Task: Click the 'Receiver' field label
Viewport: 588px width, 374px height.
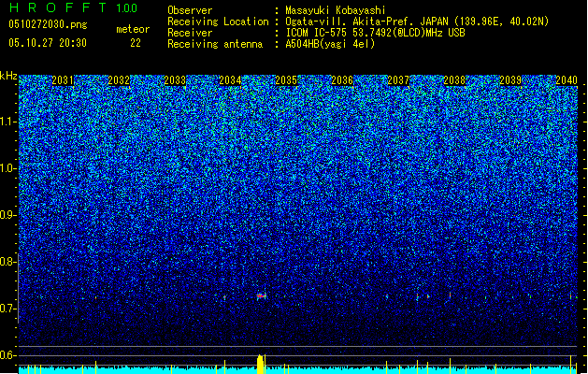Action: 190,33
